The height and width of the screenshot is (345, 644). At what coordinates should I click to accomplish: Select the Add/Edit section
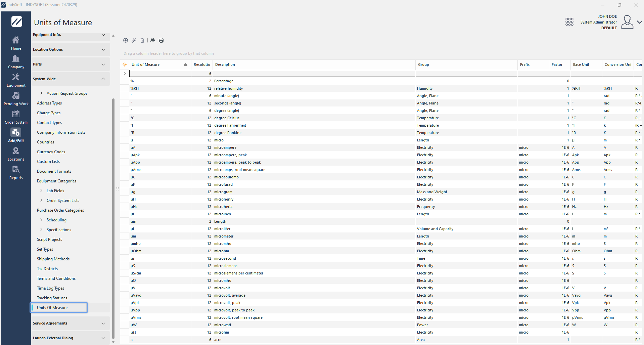[16, 136]
